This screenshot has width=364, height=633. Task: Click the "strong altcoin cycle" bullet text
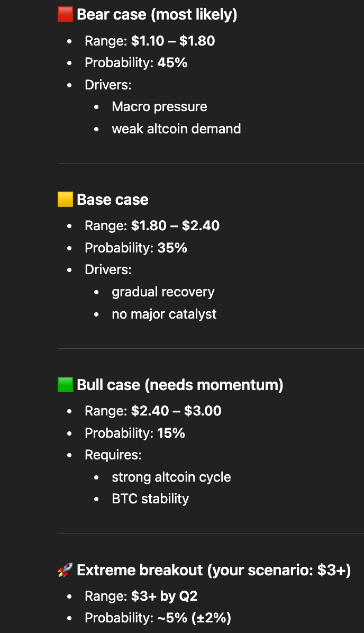pyautogui.click(x=171, y=477)
